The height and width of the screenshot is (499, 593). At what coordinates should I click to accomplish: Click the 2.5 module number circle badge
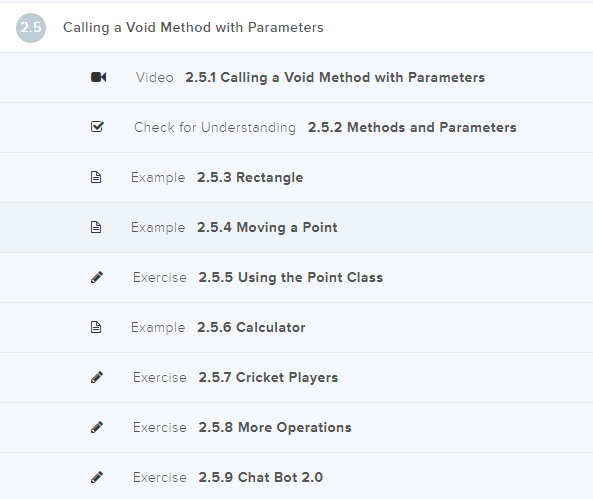pos(31,28)
